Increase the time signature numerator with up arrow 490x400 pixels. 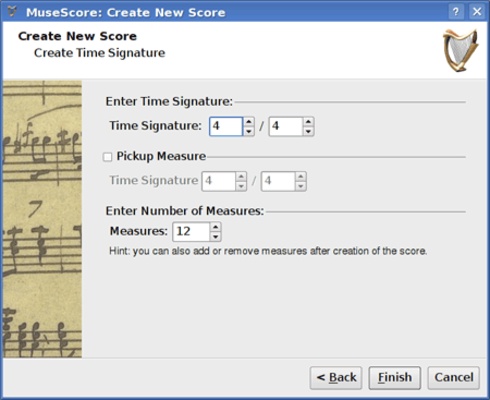[x=249, y=122]
